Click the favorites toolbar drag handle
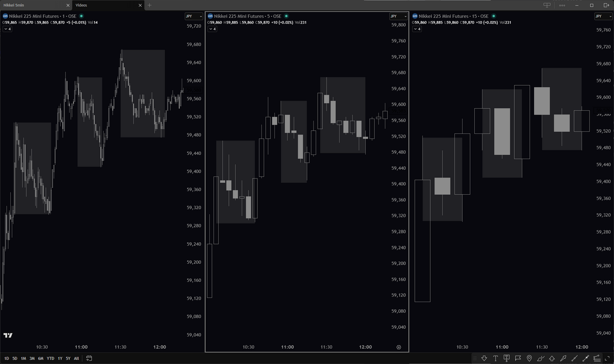The height and width of the screenshot is (364, 614). point(474,358)
